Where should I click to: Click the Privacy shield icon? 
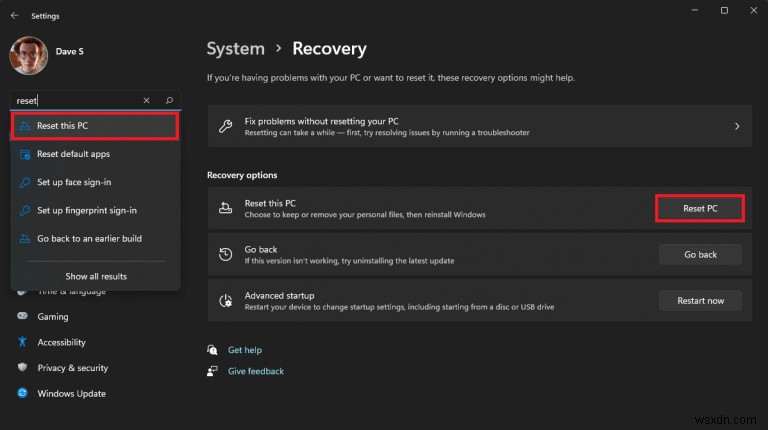(x=23, y=367)
